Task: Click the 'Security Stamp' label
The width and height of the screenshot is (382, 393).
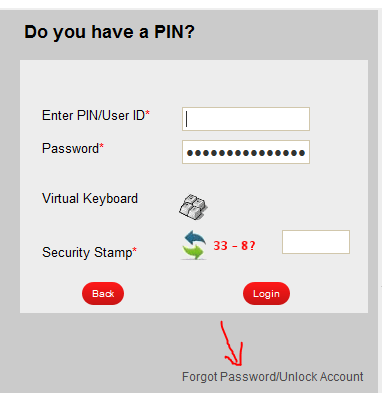Action: click(87, 252)
